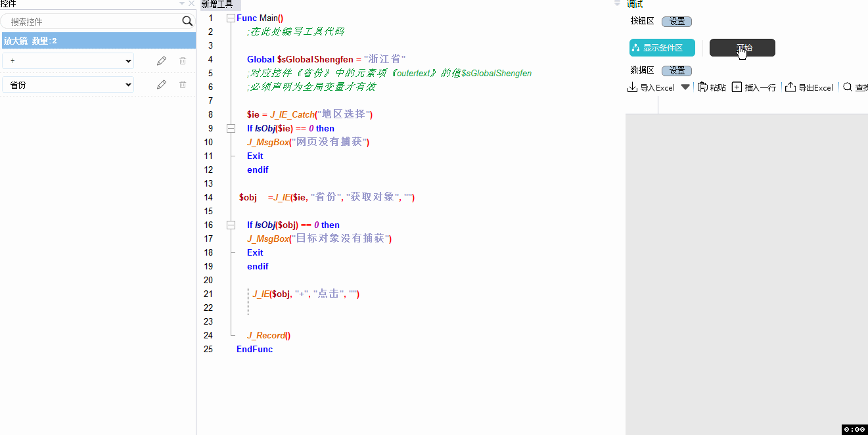Click line 14 $obj =J_IE code
This screenshot has width=868, height=435.
[x=327, y=197]
